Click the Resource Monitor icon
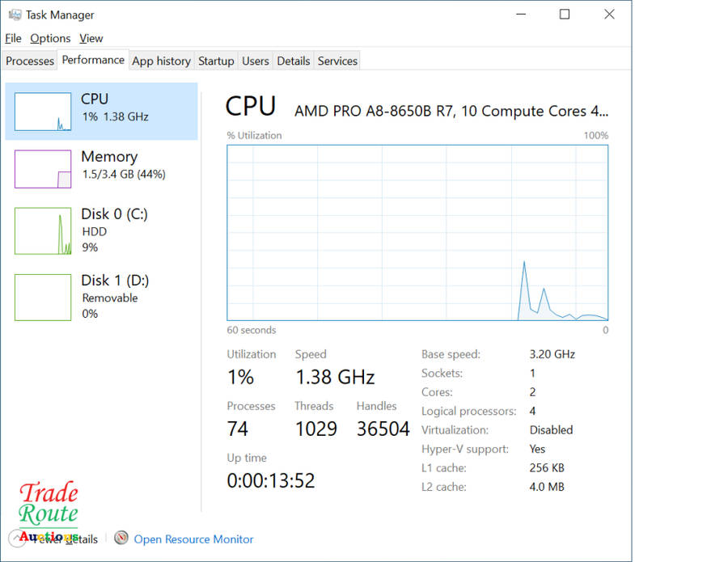 coord(121,539)
